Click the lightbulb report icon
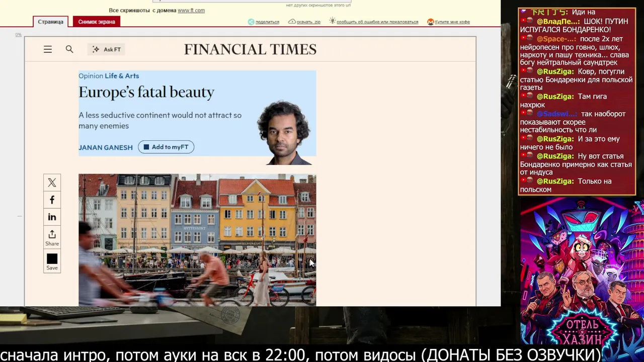Image resolution: width=644 pixels, height=362 pixels. point(332,21)
